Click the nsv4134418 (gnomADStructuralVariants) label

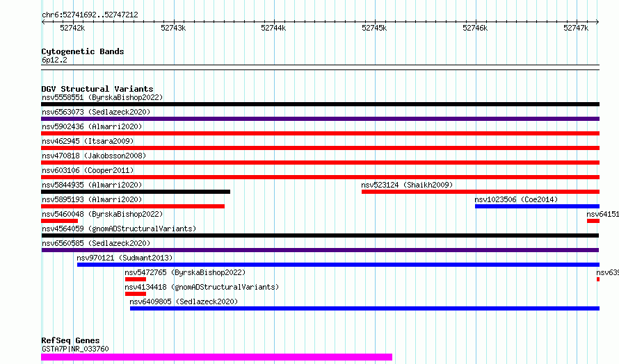click(202, 287)
